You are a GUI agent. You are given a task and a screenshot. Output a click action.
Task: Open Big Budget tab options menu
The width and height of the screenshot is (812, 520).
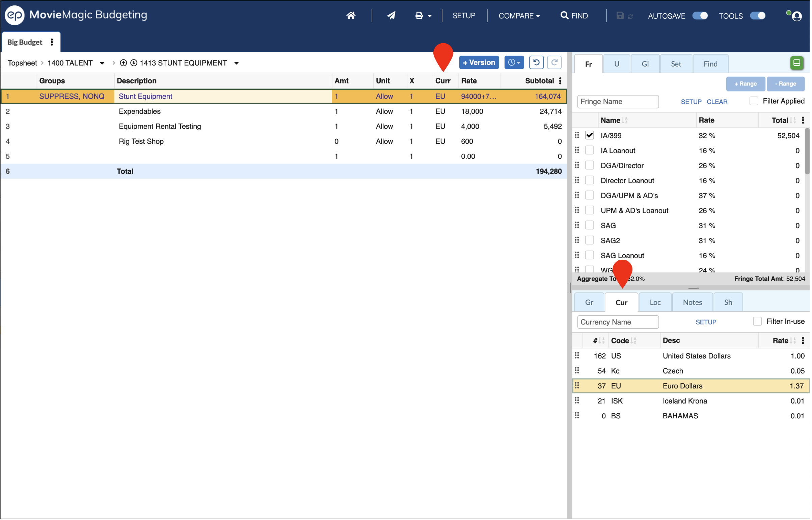[x=52, y=42]
